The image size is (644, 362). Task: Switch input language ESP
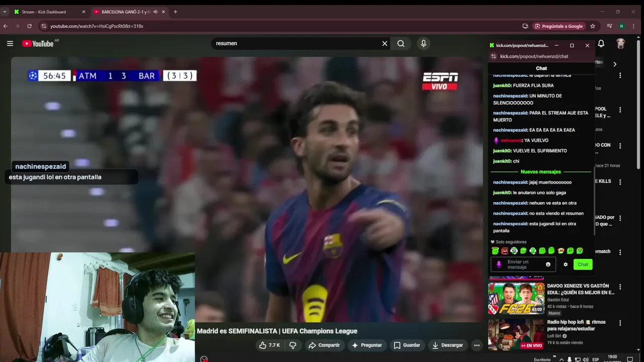coord(596,359)
